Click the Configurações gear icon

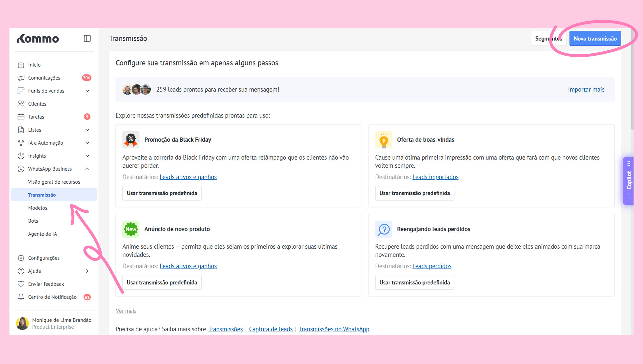pyautogui.click(x=21, y=258)
